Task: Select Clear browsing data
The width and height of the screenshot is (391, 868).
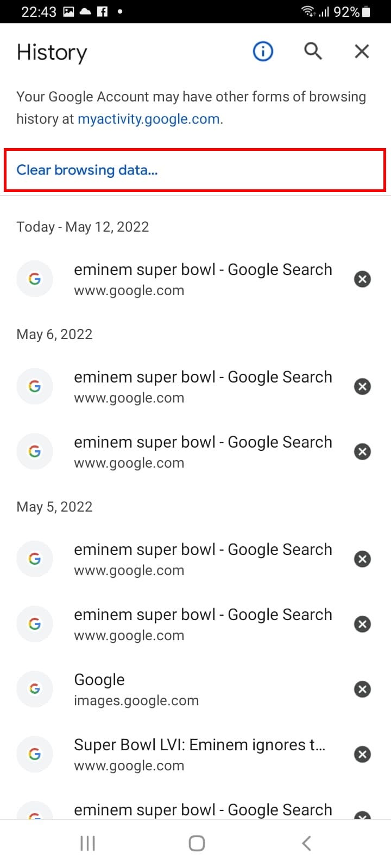Action: (x=87, y=170)
